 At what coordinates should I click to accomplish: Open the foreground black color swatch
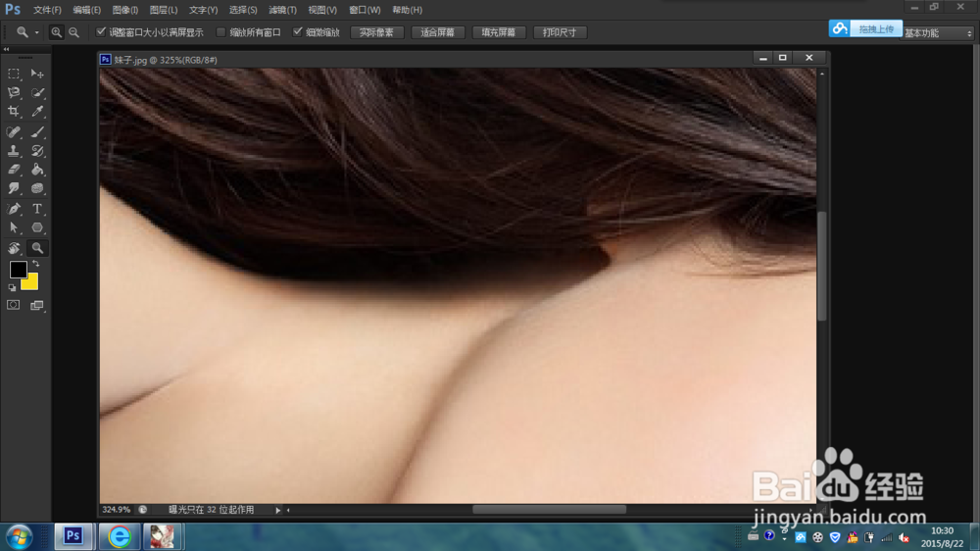point(17,268)
